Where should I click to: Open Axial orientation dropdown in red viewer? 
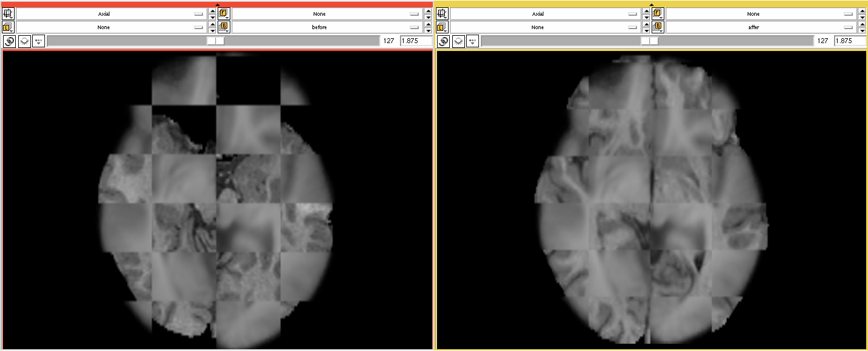tap(111, 13)
